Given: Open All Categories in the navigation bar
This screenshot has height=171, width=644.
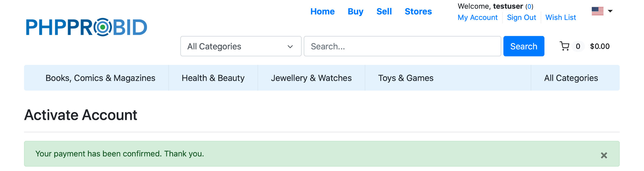Looking at the screenshot, I should coord(571,78).
